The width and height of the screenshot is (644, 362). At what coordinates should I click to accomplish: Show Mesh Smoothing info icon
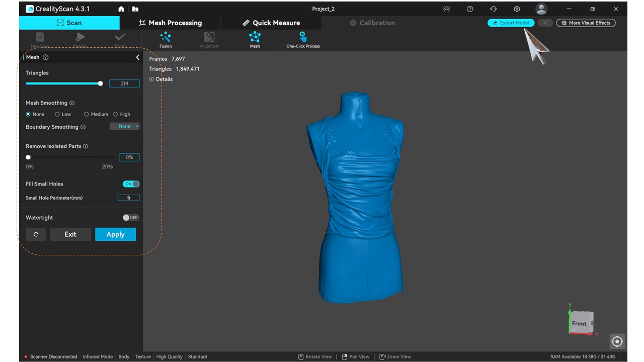point(72,103)
